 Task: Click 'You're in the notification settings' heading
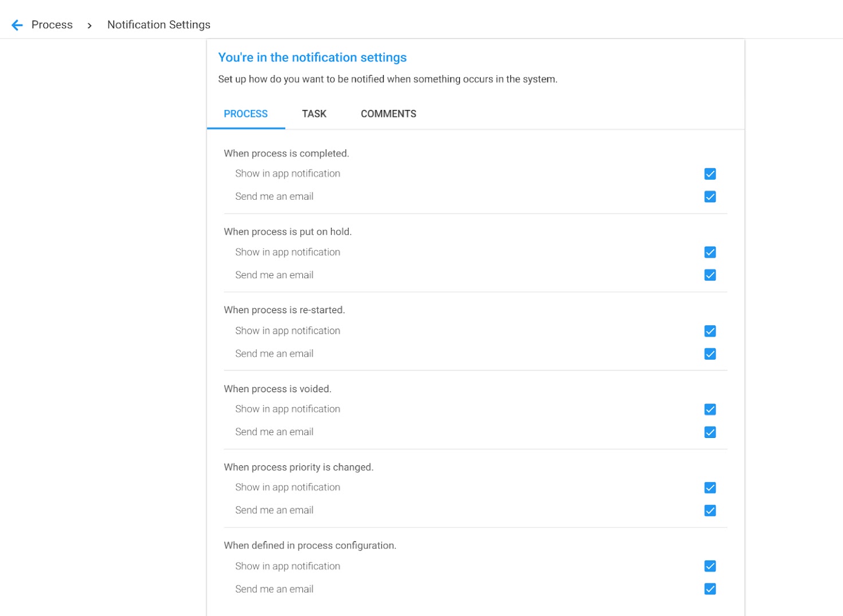coord(312,57)
